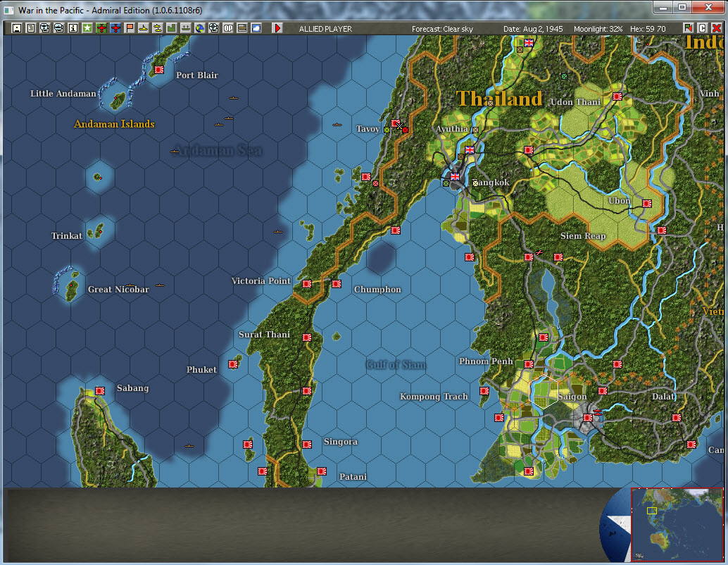Select the Japanese flag at Phnom Penh
This screenshot has height=565, width=728.
(529, 364)
